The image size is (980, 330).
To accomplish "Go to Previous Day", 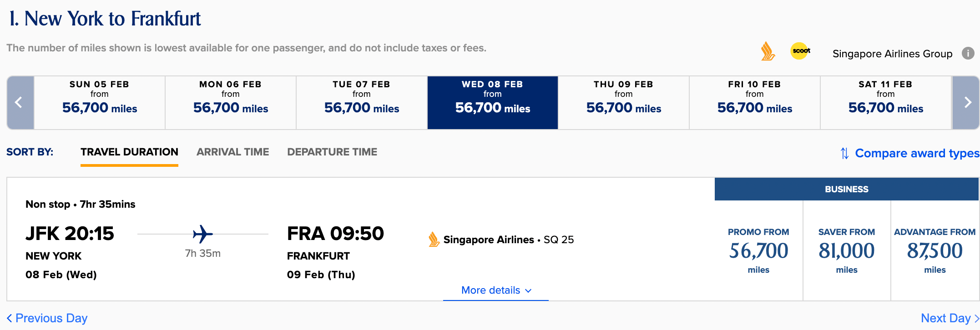I will click(x=46, y=318).
